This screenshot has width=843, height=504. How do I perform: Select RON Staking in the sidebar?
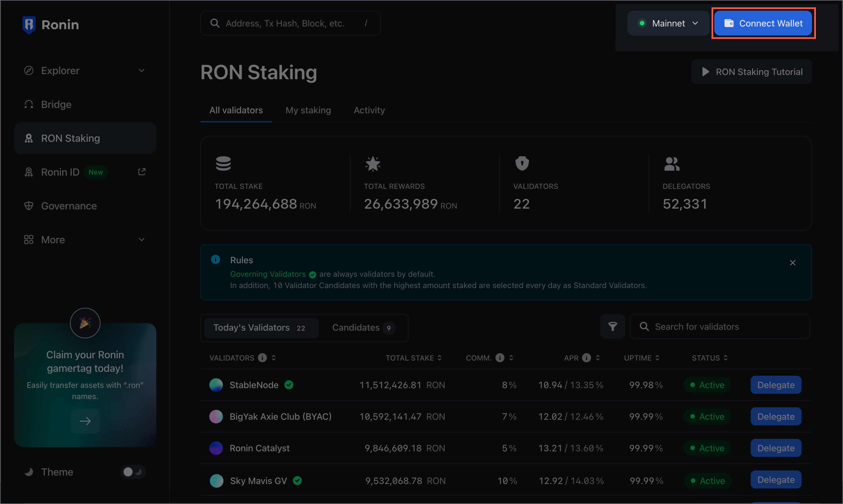click(70, 138)
